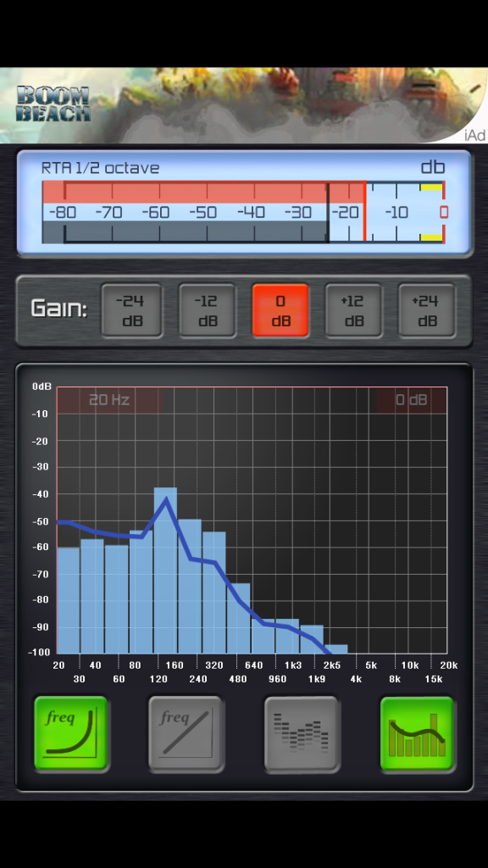Set gain to +24 dB
488x868 pixels.
click(x=427, y=310)
